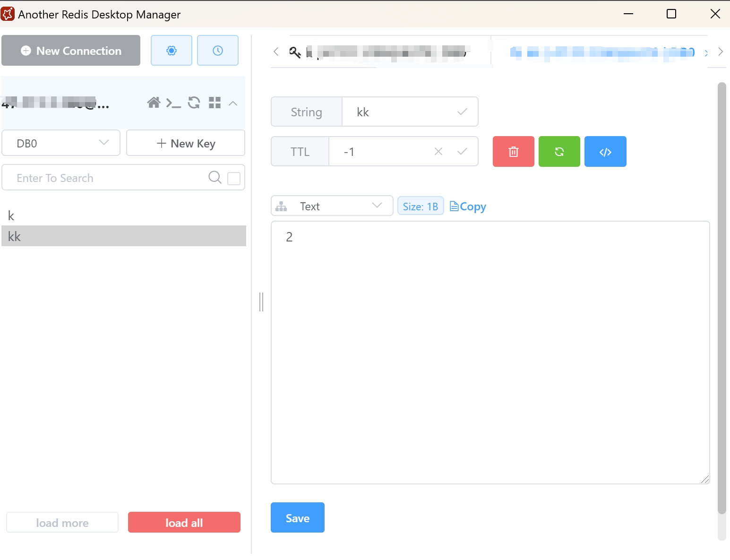Click inside the value text area

490,353
